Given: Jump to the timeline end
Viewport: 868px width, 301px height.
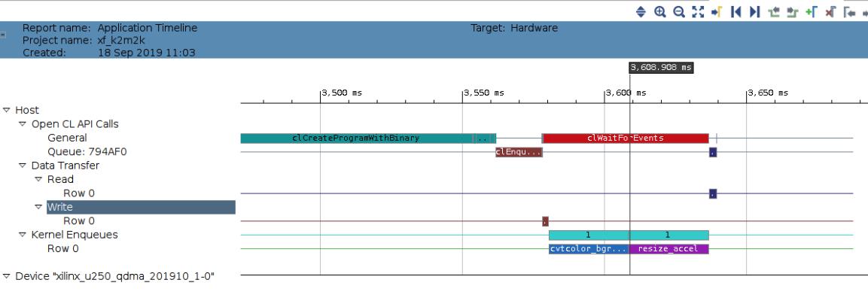Looking at the screenshot, I should point(754,11).
